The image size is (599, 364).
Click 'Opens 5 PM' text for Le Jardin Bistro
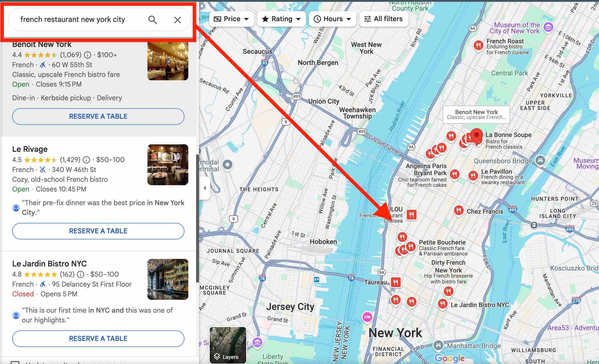click(59, 294)
